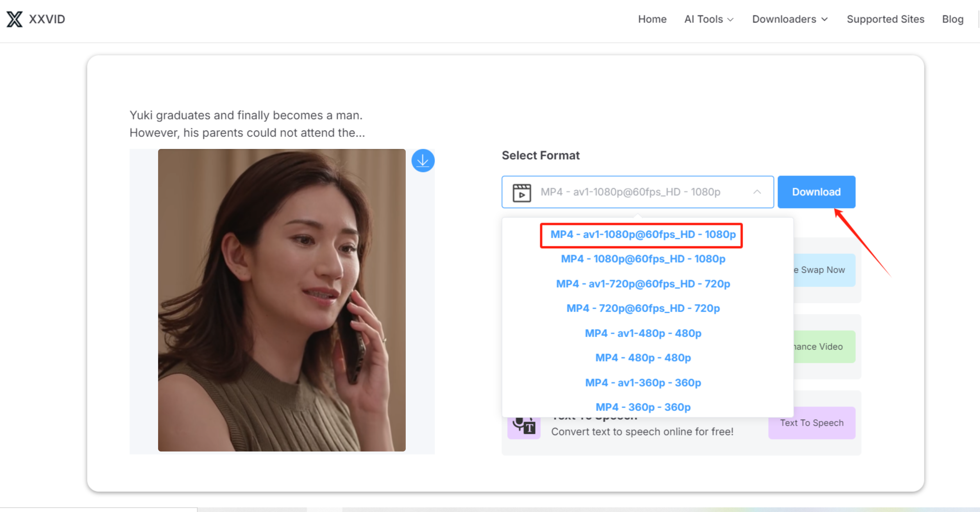Click the XXVID logo icon
The height and width of the screenshot is (512, 980).
[x=14, y=19]
